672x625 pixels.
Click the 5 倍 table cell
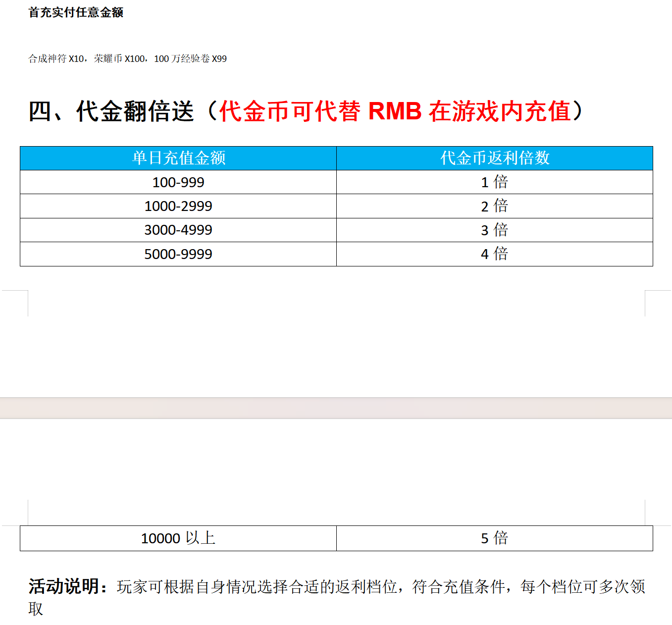click(494, 538)
